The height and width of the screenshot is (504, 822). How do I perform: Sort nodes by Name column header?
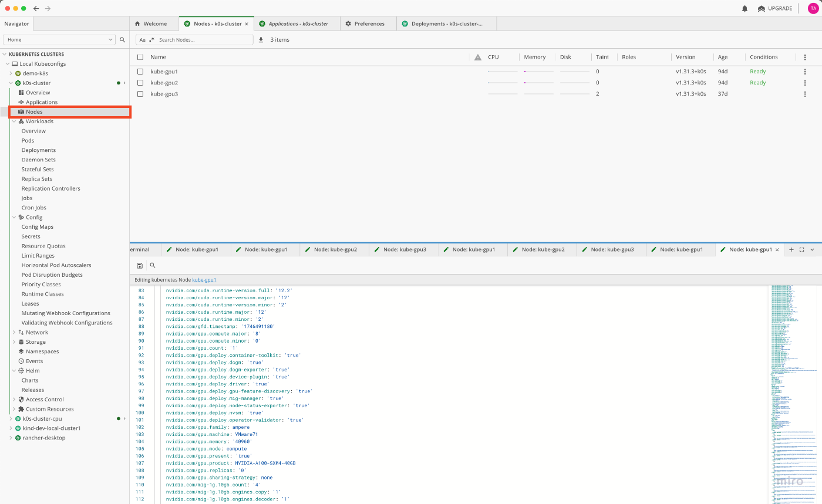pos(158,57)
